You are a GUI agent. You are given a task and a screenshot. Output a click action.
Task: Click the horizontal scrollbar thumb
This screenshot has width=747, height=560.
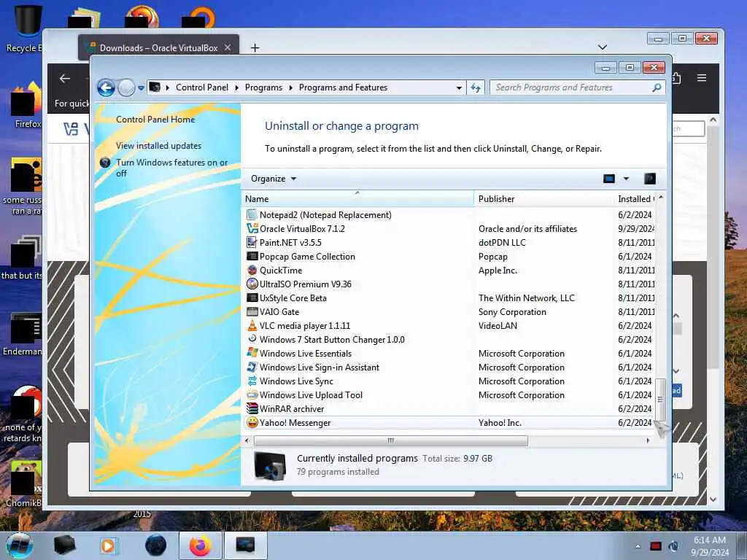pos(391,441)
